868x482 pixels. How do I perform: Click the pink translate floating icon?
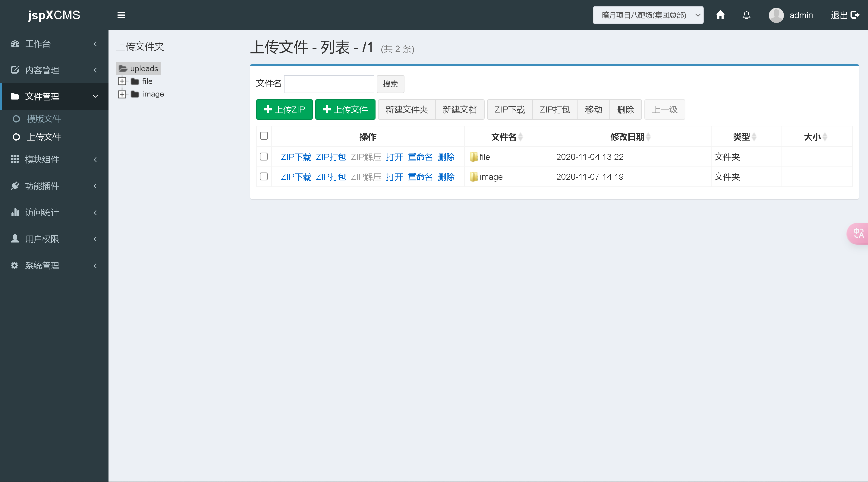tap(858, 233)
